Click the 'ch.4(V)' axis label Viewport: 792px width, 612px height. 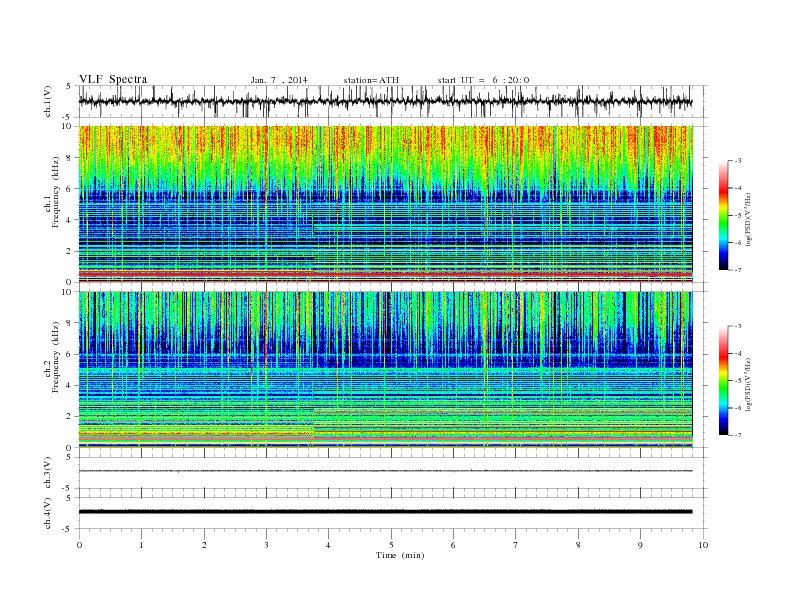pyautogui.click(x=47, y=513)
